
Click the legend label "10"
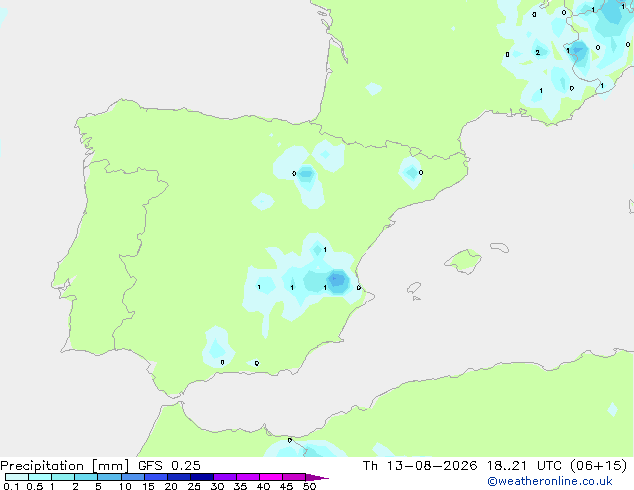click(x=125, y=486)
